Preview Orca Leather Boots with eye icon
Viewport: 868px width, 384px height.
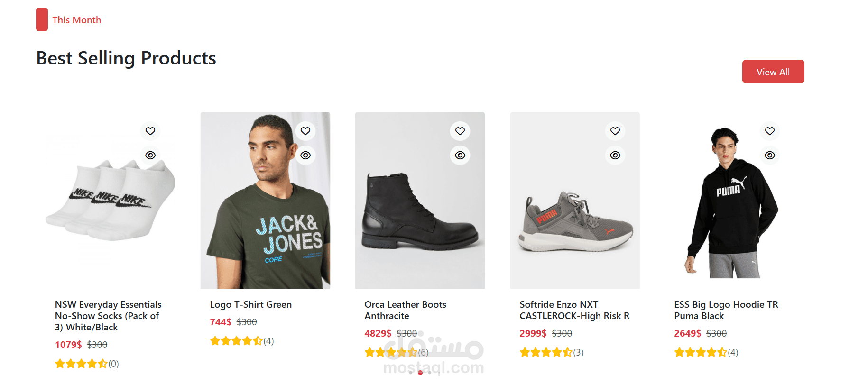click(460, 155)
